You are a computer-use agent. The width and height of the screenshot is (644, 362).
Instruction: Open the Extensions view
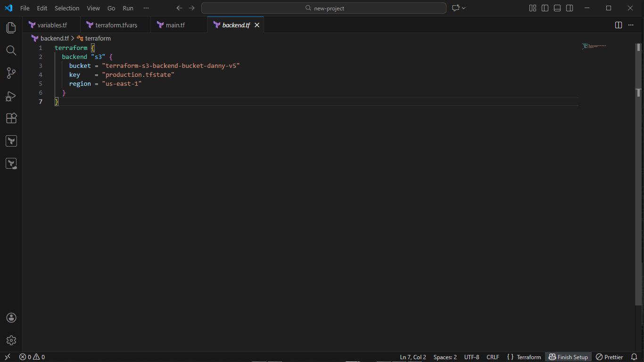(11, 118)
